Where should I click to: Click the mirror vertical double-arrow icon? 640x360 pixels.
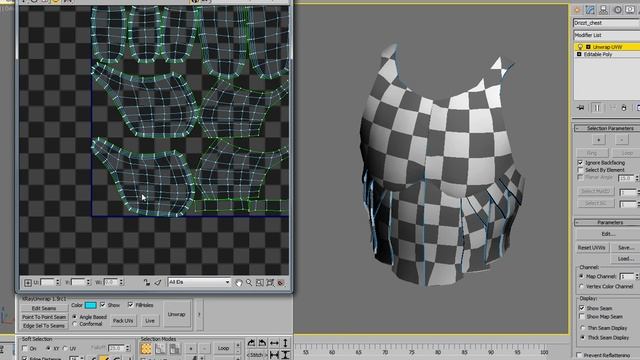click(x=285, y=343)
